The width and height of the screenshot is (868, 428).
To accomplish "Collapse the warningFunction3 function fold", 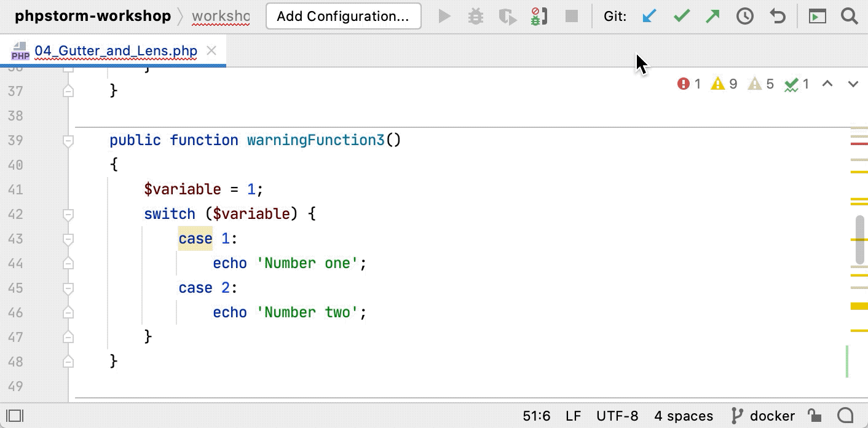I will (68, 140).
